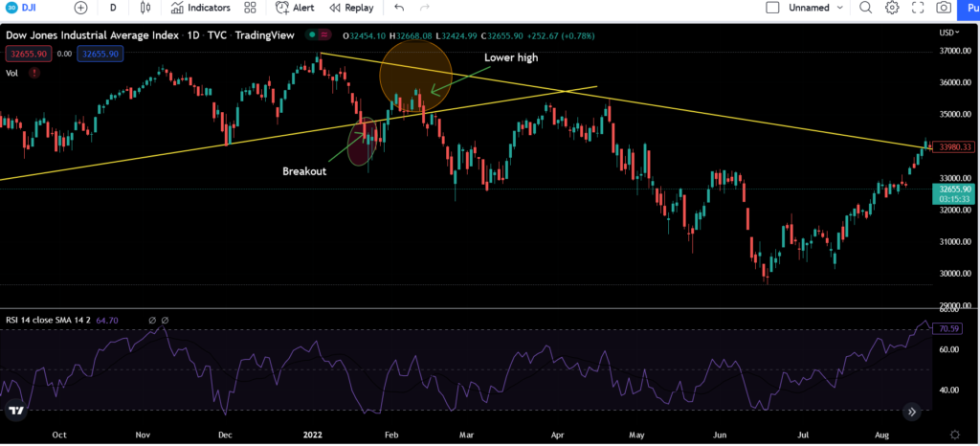Open the Unnamed layout dropdown
This screenshot has height=446, width=980.
point(816,8)
